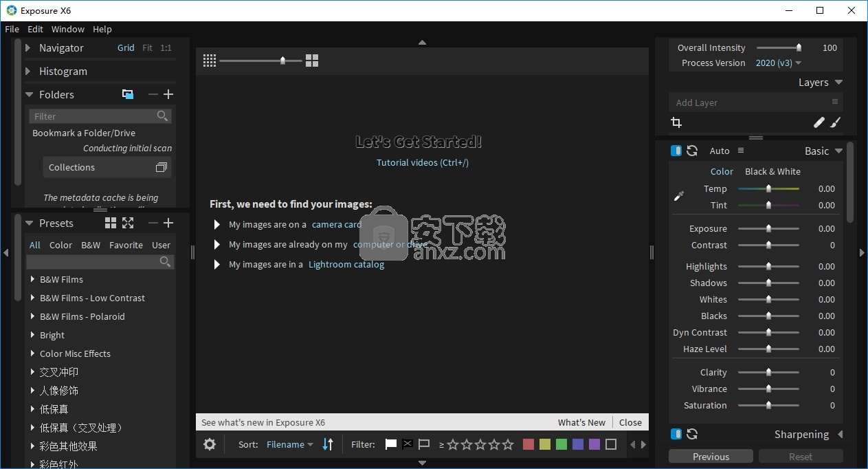The width and height of the screenshot is (868, 469).
Task: Remove folder with minus icon
Action: click(x=153, y=94)
